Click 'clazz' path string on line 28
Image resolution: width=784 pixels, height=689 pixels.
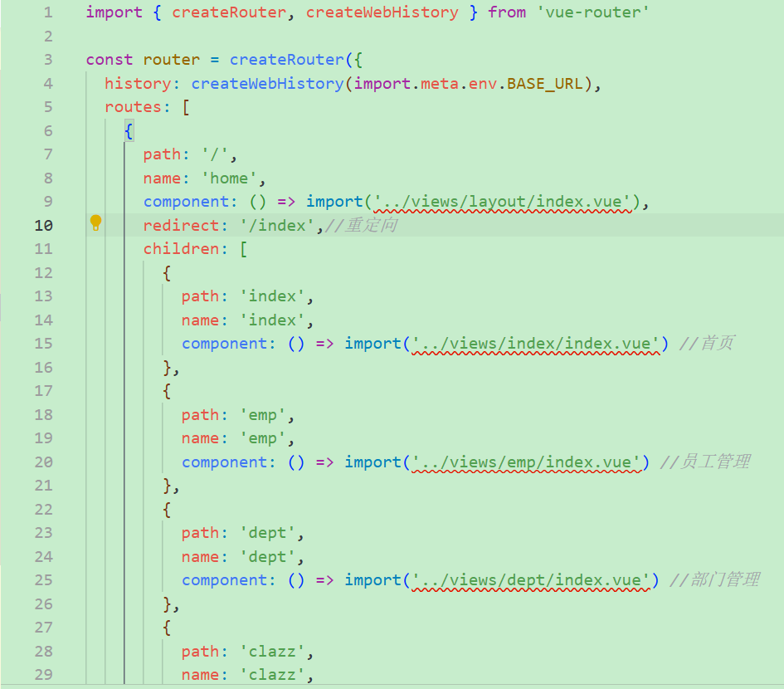[272, 652]
